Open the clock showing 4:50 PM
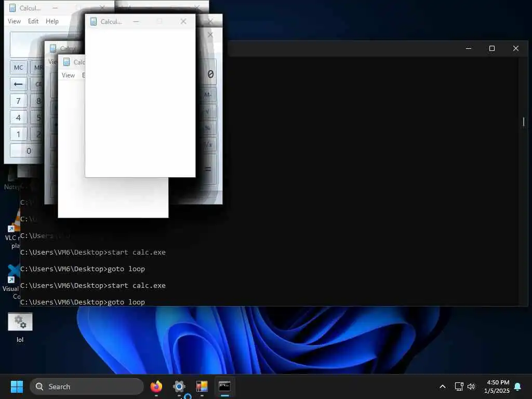The width and height of the screenshot is (532, 399). click(x=497, y=387)
